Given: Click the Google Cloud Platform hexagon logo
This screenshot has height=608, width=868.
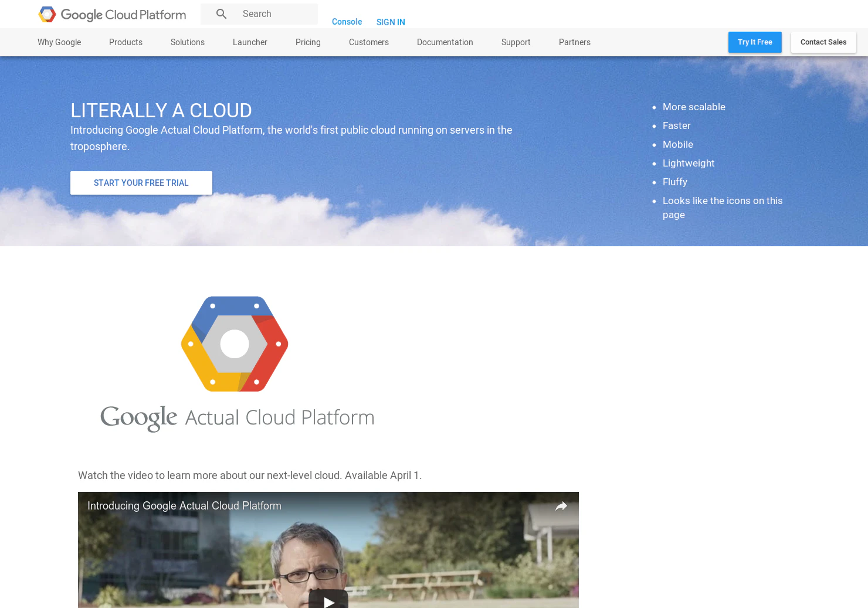Looking at the screenshot, I should coord(48,15).
